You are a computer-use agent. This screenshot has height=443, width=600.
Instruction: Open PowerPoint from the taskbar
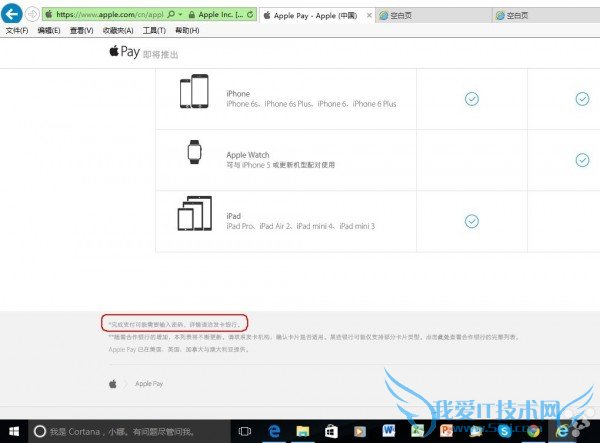point(446,432)
